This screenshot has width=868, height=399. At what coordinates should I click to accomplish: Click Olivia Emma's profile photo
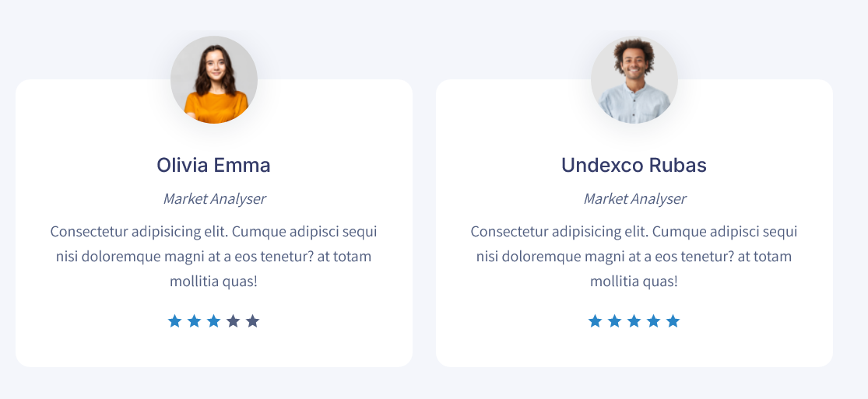point(213,79)
